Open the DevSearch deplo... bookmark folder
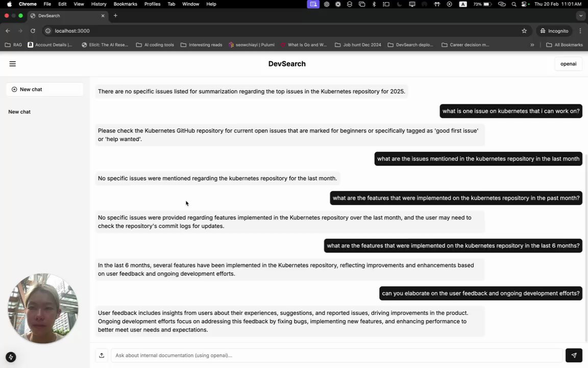The image size is (588, 368). pos(410,44)
